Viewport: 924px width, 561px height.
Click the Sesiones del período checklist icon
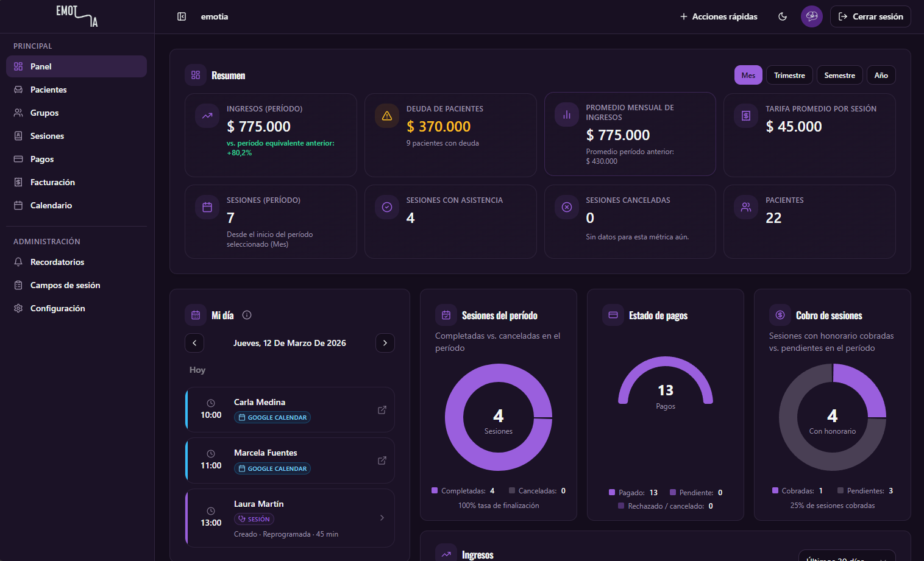click(x=446, y=315)
